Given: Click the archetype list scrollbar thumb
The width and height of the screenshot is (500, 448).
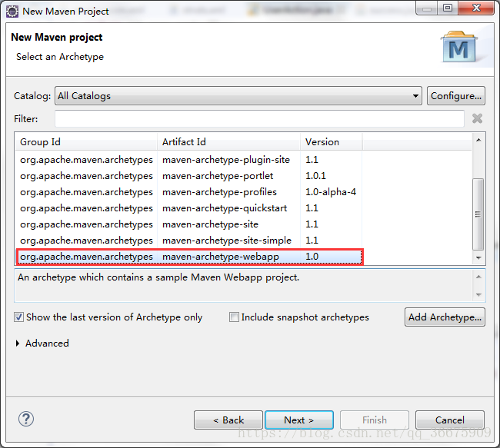Looking at the screenshot, I should 478,214.
